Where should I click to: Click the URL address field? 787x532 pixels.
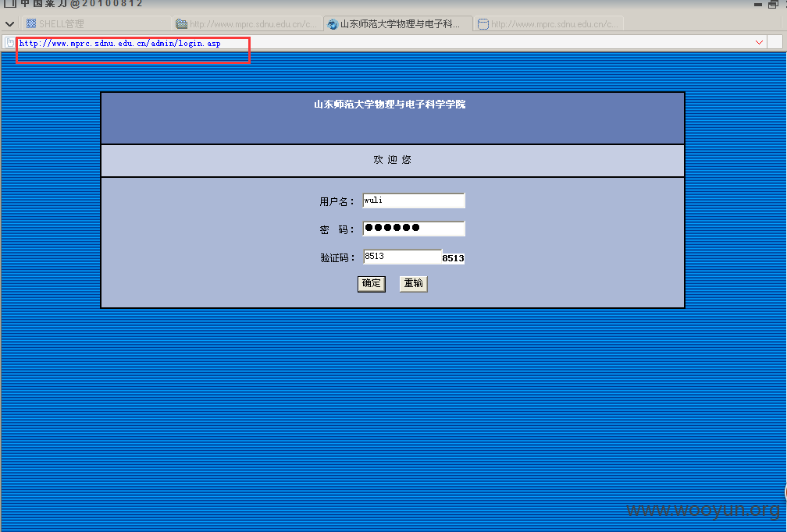(384, 43)
